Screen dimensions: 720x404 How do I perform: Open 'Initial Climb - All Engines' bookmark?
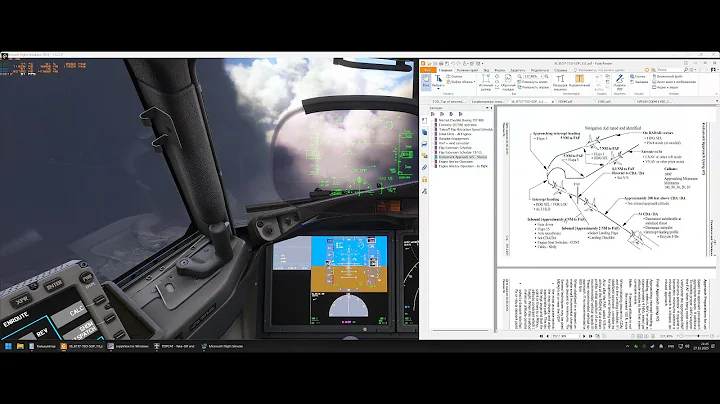(x=455, y=134)
